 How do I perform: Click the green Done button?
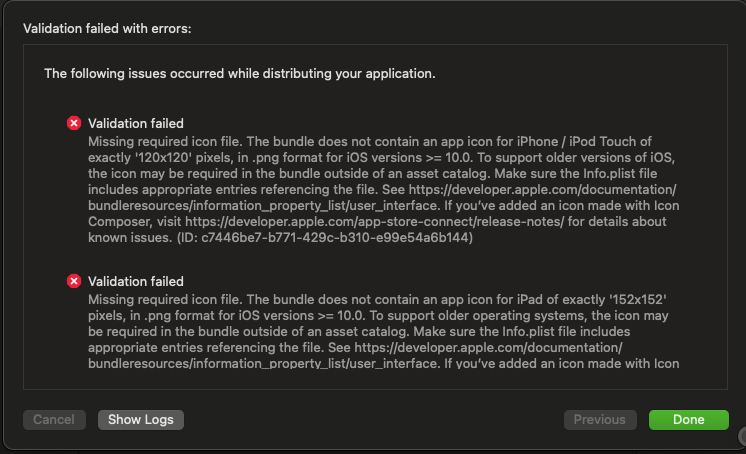(x=688, y=420)
